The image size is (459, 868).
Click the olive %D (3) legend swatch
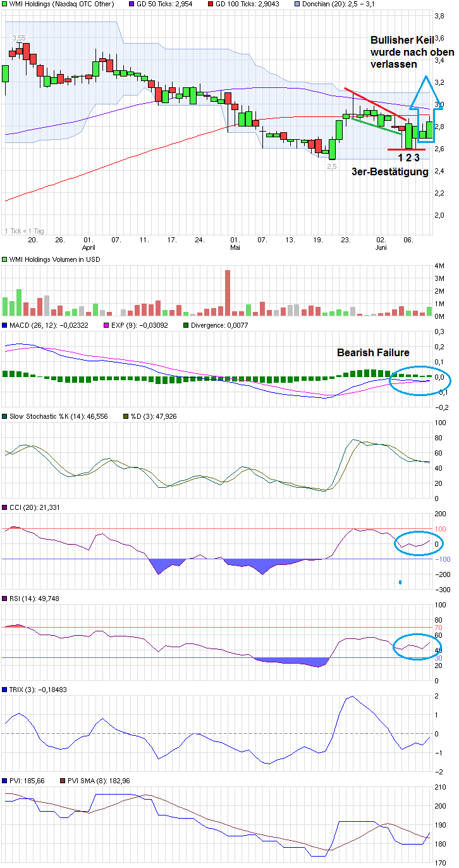coord(125,416)
